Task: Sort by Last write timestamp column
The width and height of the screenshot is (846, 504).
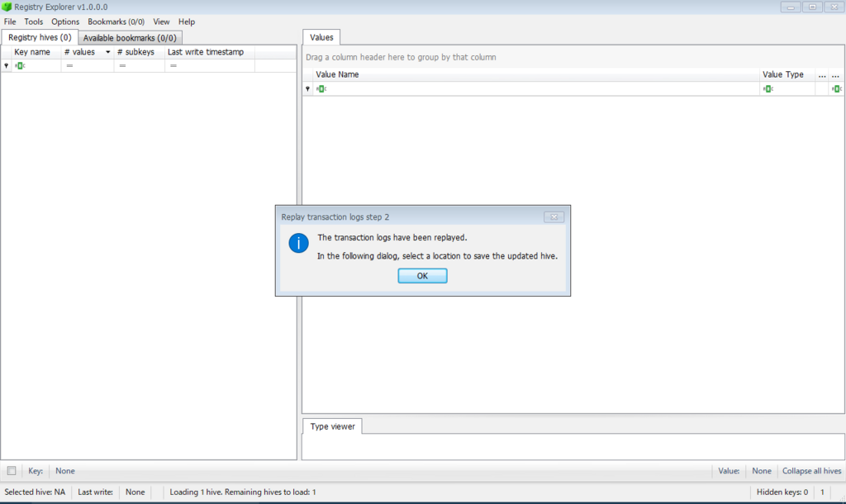Action: point(209,52)
